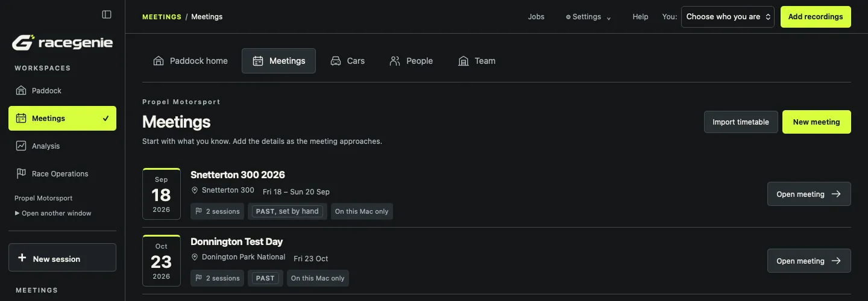The height and width of the screenshot is (301, 868).
Task: Open Analysis workspace in the sidebar
Action: click(62, 146)
